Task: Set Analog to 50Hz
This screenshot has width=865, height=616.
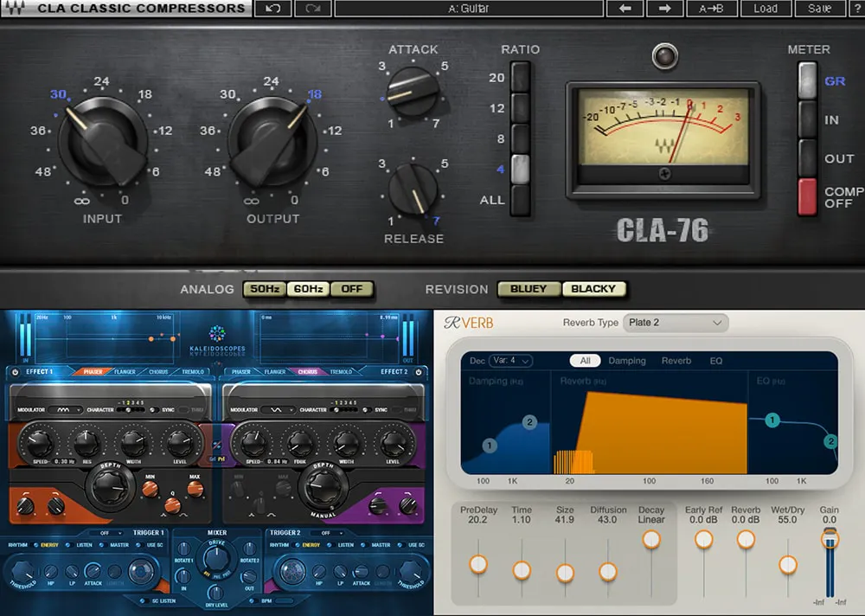Action: (x=265, y=289)
